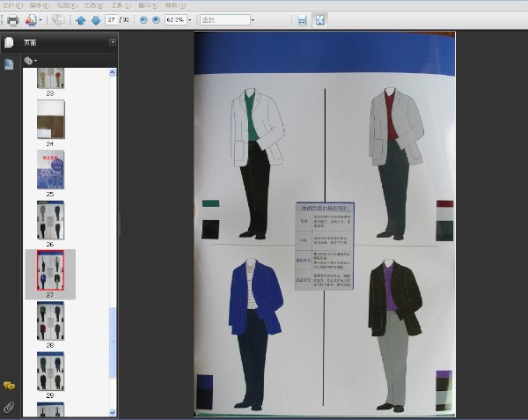Collapse the 页面 panel with header button

[113, 42]
